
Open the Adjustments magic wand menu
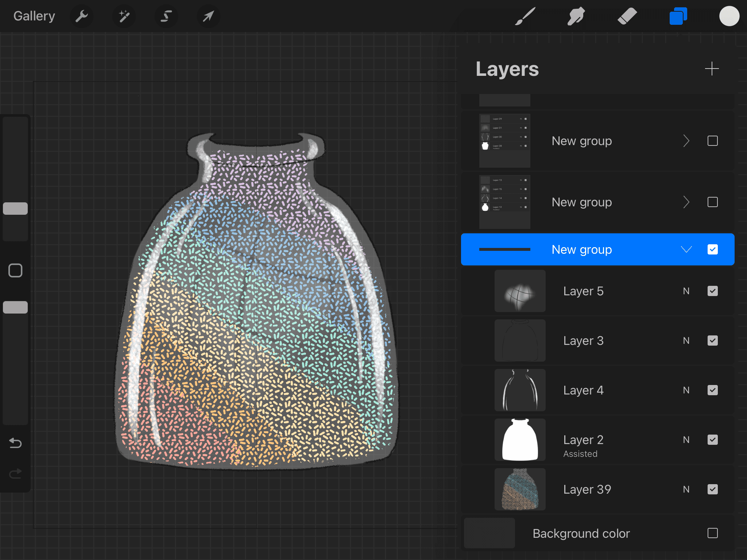click(124, 16)
